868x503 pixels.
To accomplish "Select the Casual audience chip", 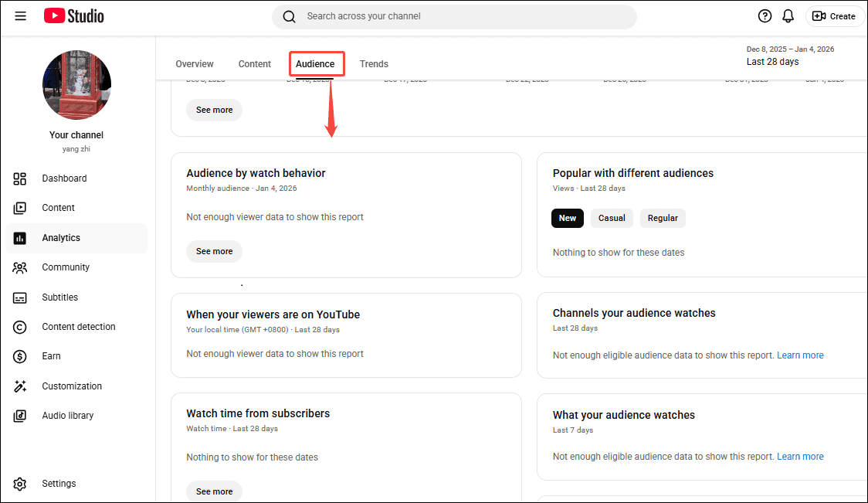I will [x=612, y=218].
